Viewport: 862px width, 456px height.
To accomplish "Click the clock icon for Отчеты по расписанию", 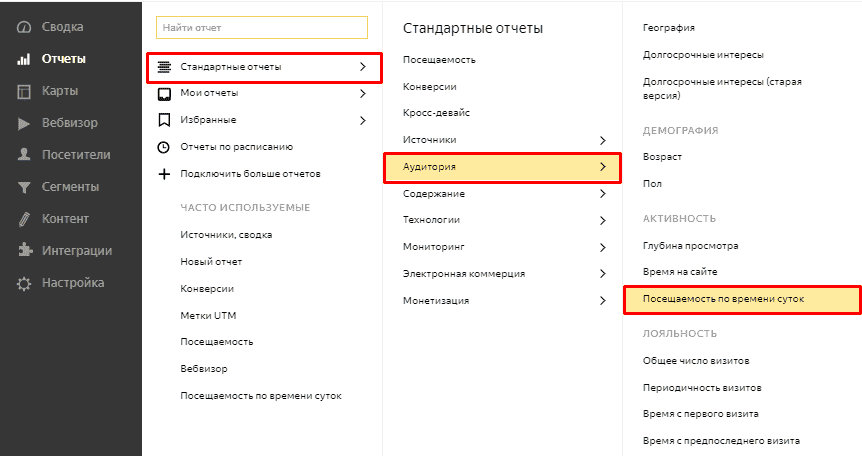I will coord(164,147).
